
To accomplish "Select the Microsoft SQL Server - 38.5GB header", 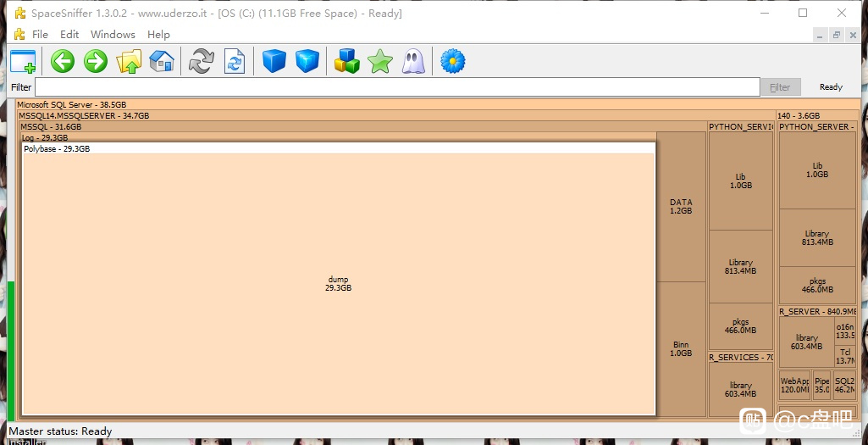I will pyautogui.click(x=437, y=104).
